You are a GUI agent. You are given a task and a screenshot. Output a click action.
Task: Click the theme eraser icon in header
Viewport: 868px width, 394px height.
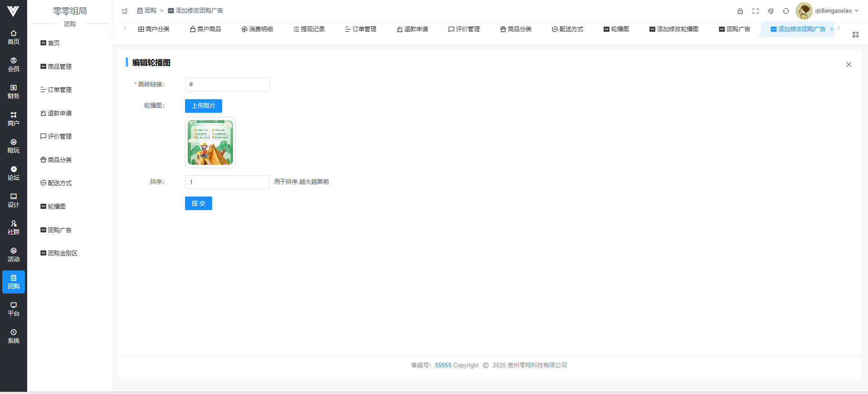pos(771,11)
